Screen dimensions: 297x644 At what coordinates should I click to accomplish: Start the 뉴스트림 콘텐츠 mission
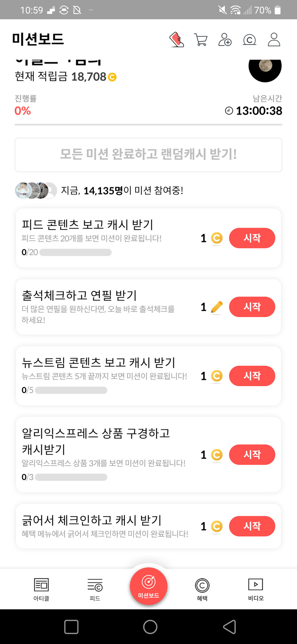(252, 376)
